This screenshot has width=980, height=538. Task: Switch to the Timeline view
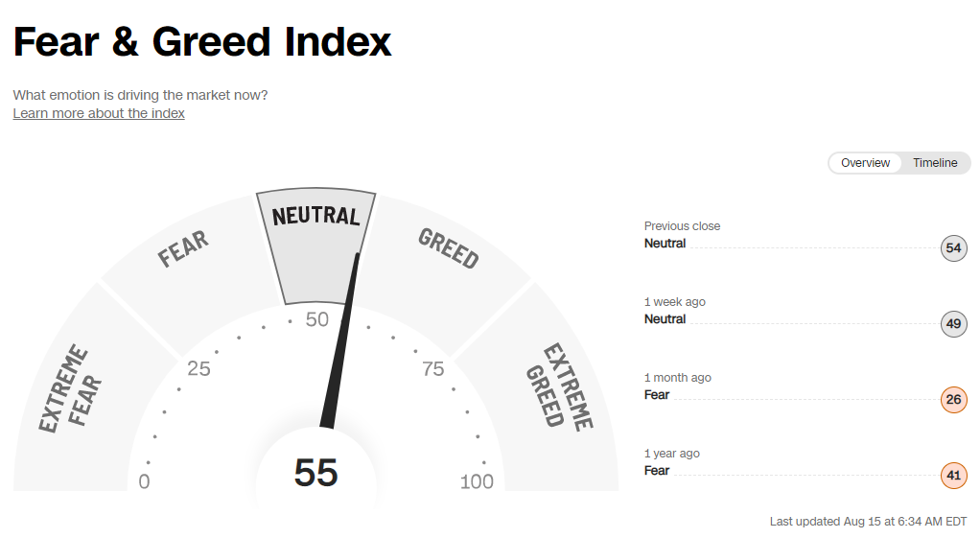pyautogui.click(x=935, y=163)
